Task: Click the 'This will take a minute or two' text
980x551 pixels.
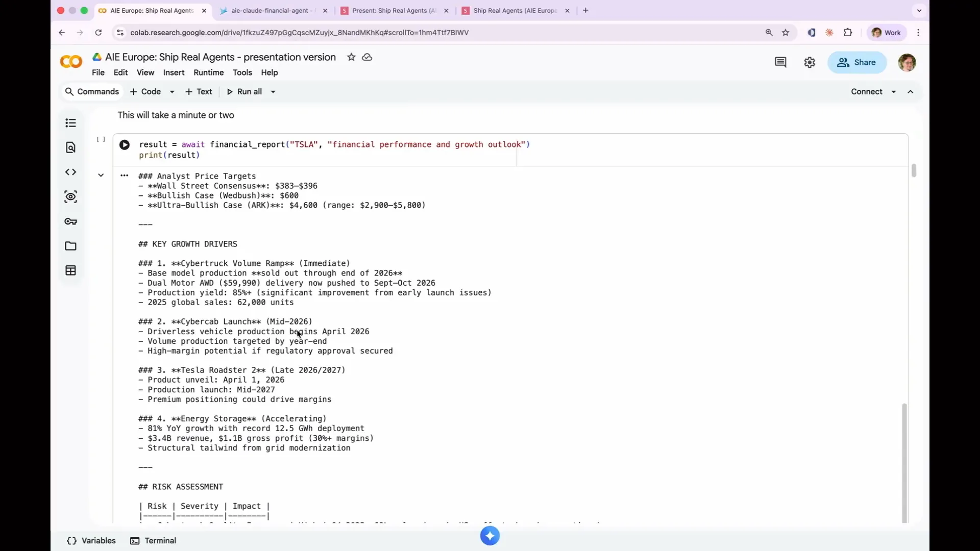Action: [176, 115]
